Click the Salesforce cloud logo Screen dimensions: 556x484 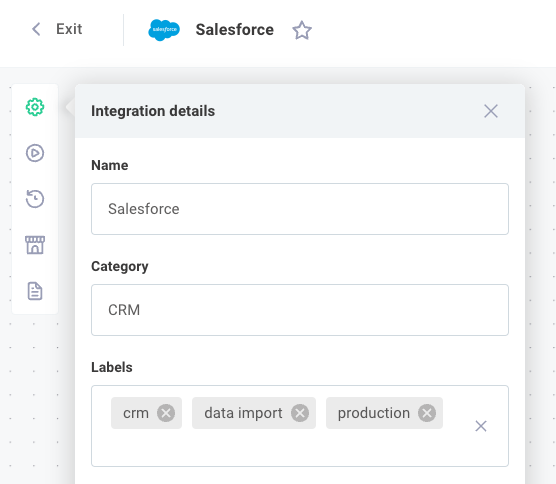point(164,30)
